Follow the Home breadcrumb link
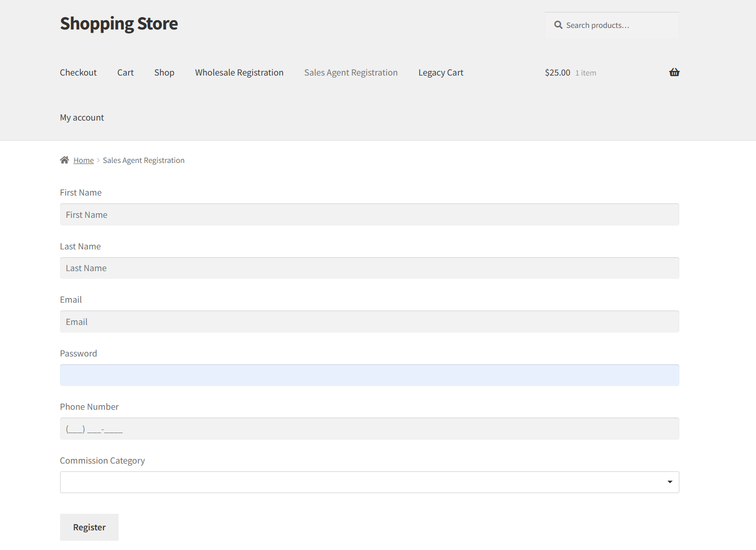 coord(83,160)
